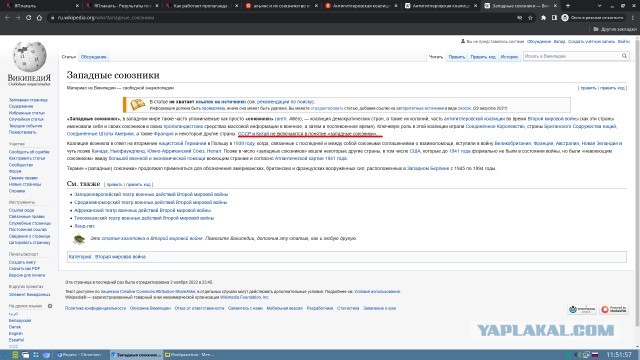Bookmark this page with the star icon
640x360 pixels.
coord(530,18)
